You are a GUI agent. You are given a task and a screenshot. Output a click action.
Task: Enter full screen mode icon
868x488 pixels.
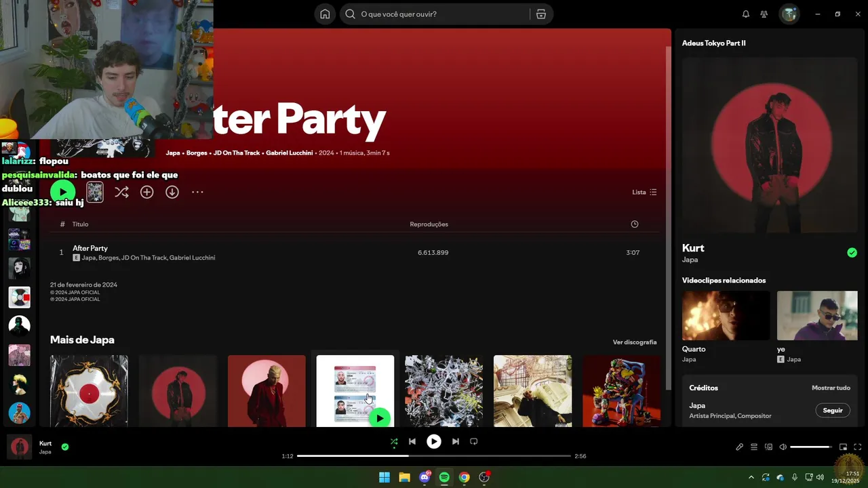point(858,447)
